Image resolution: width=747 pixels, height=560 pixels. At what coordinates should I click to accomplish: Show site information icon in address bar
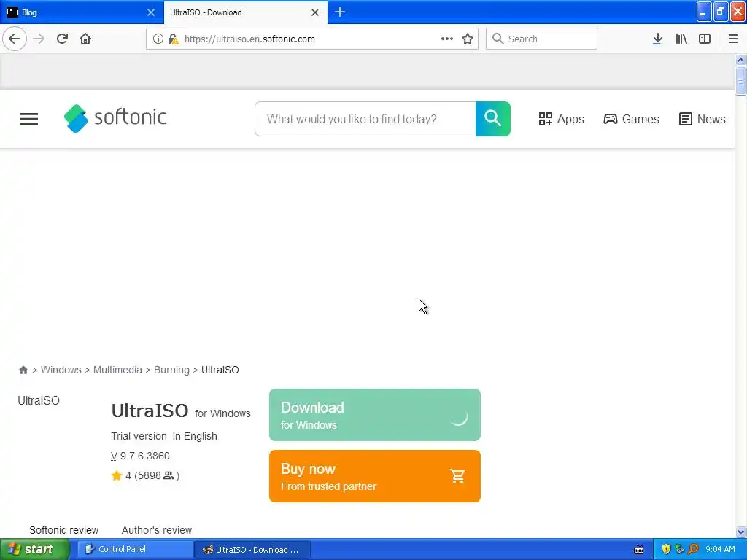click(158, 39)
